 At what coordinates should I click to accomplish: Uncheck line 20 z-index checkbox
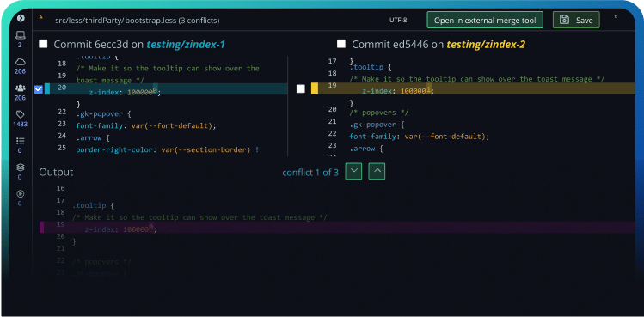pyautogui.click(x=39, y=89)
